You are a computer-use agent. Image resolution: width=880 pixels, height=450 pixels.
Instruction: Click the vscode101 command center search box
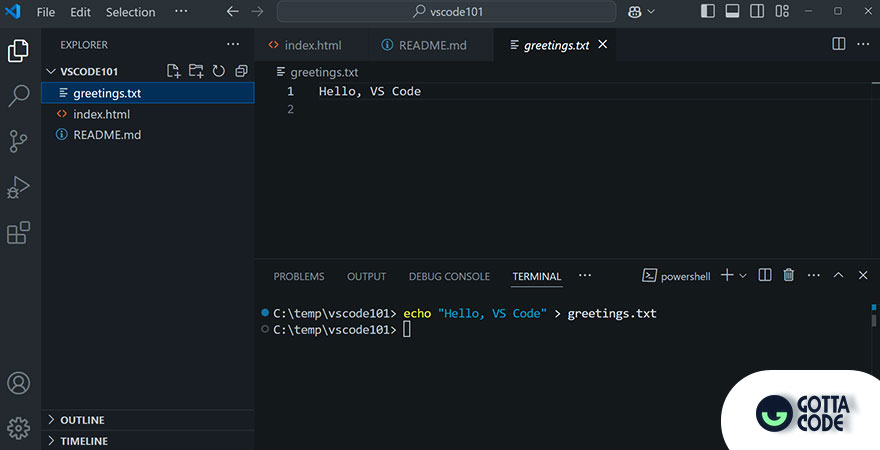point(446,11)
